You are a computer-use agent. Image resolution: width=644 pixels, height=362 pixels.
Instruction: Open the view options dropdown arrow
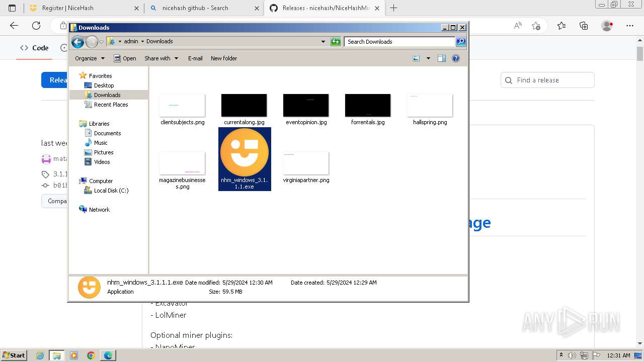pos(428,58)
